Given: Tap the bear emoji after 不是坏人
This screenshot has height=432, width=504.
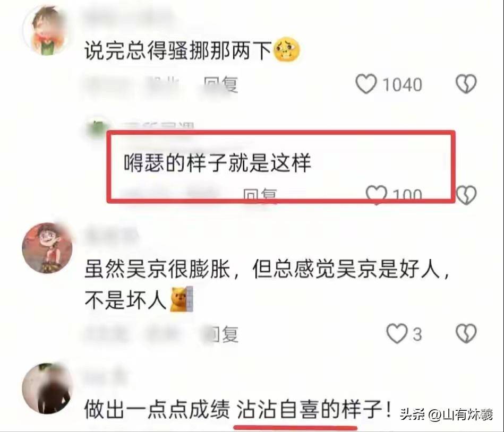Looking at the screenshot, I should (181, 299).
